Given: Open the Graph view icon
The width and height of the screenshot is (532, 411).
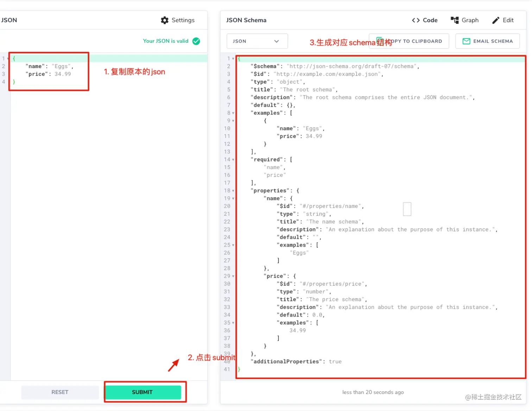Looking at the screenshot, I should [455, 20].
